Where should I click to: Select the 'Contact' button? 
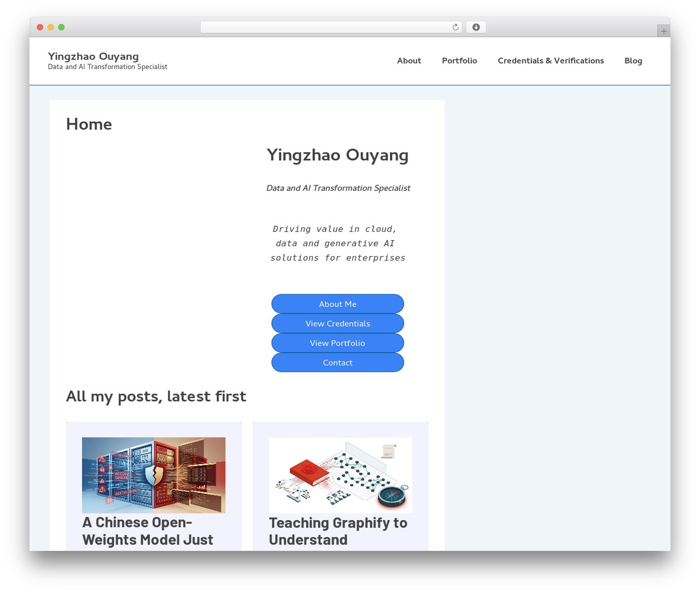[x=337, y=363]
